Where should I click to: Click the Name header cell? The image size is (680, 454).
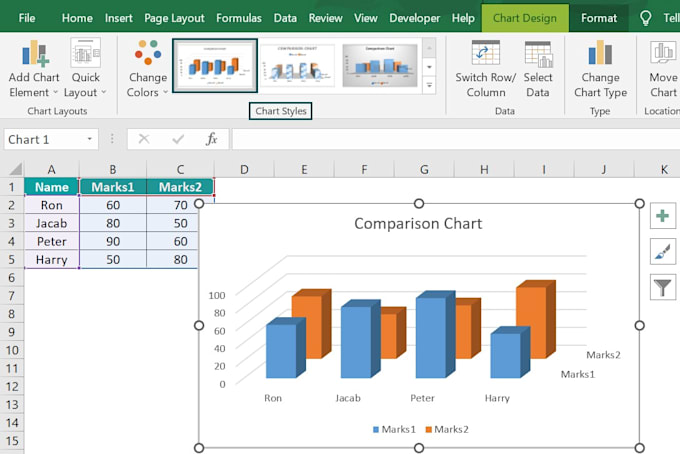52,187
